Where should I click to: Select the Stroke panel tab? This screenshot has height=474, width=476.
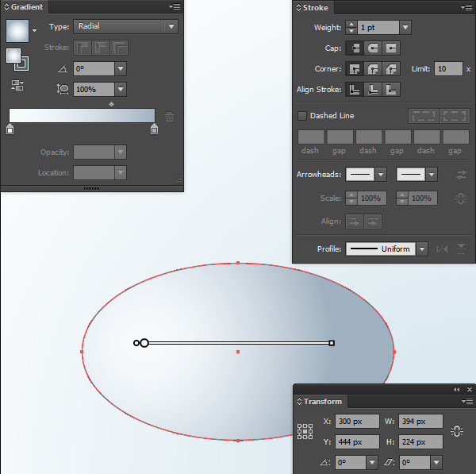(x=313, y=8)
